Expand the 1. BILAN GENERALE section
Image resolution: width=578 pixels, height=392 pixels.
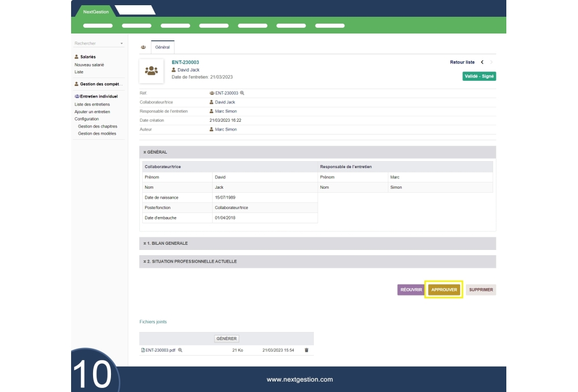click(x=317, y=244)
